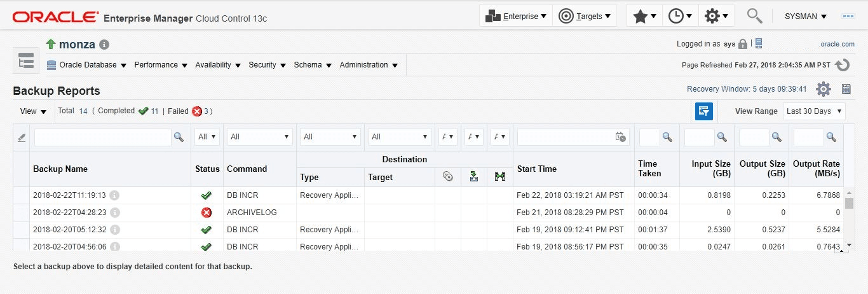Open the Start Time calendar picker icon

click(621, 137)
